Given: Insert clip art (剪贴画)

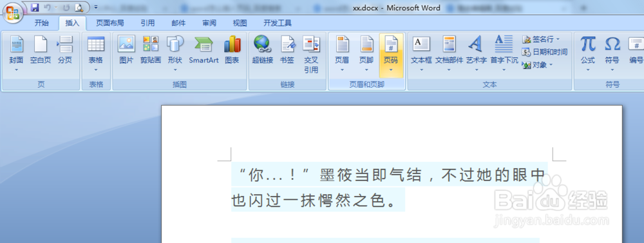Looking at the screenshot, I should point(150,50).
